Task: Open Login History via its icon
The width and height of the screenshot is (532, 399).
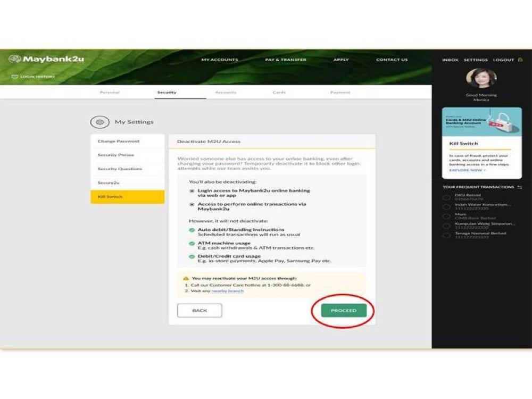Action: pyautogui.click(x=15, y=77)
